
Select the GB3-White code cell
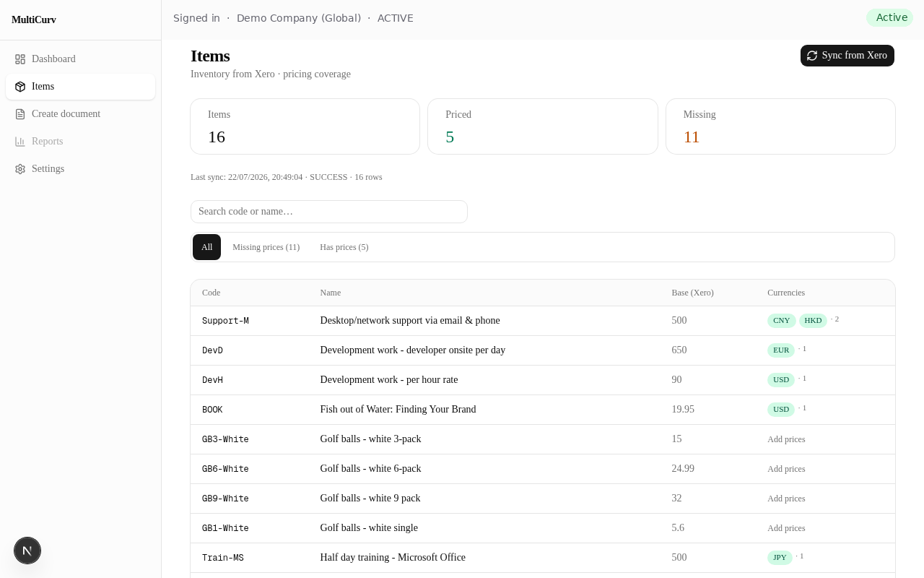tap(225, 439)
